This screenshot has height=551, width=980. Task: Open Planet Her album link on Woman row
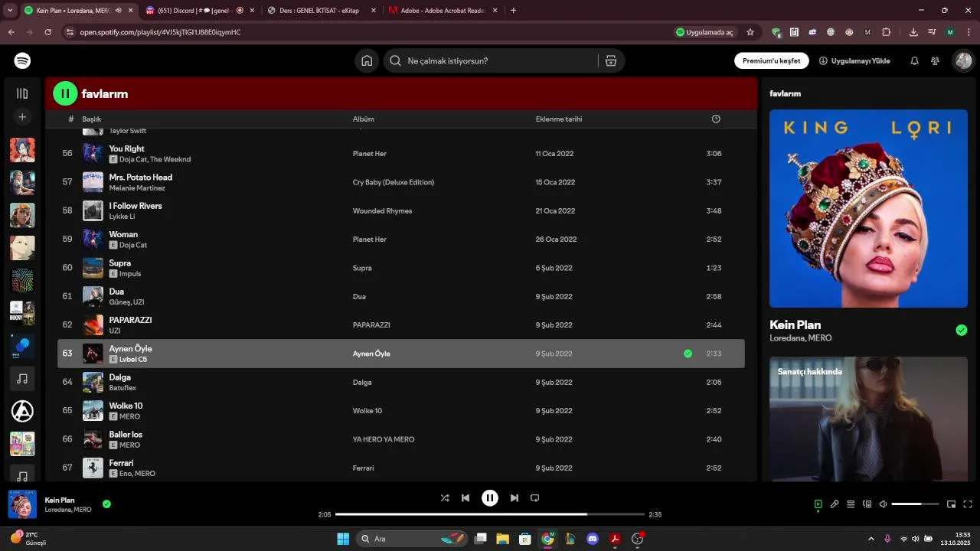coord(369,240)
